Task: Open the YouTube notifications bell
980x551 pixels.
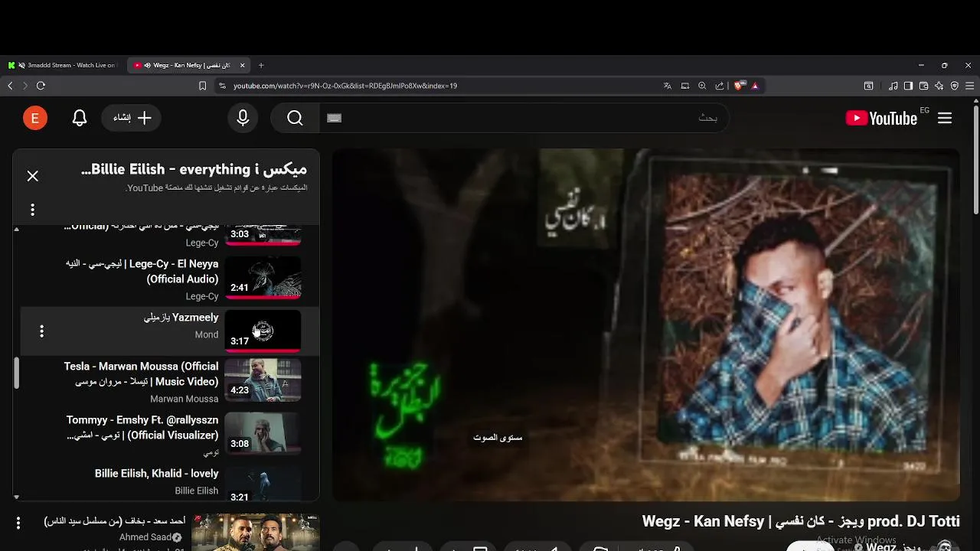Action: pos(80,118)
